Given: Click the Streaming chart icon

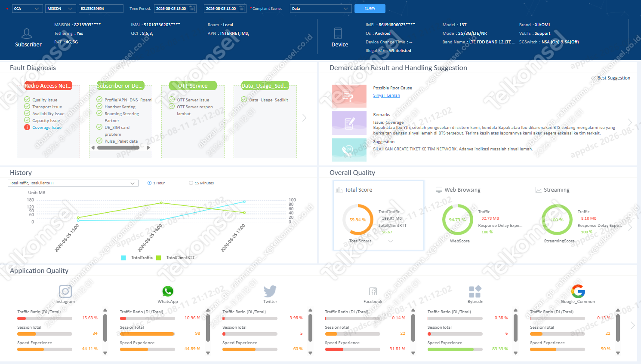Looking at the screenshot, I should coord(538,190).
